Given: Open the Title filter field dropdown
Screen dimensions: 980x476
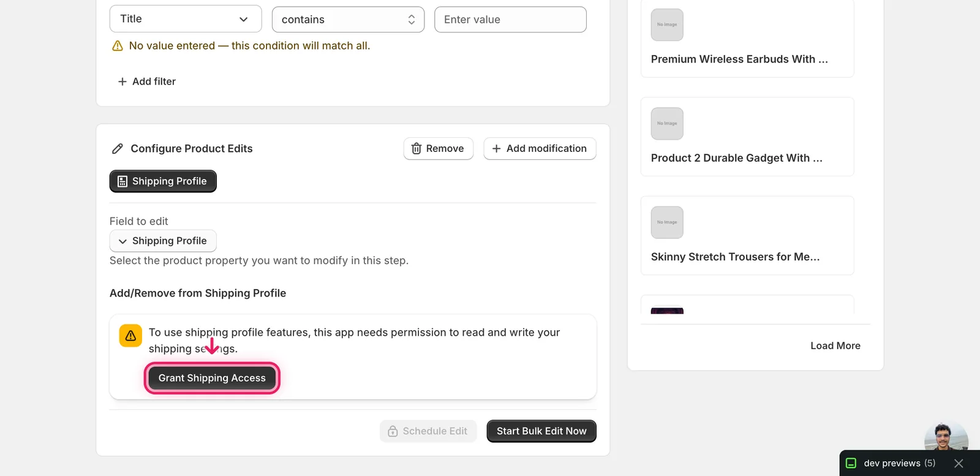Looking at the screenshot, I should pyautogui.click(x=186, y=19).
